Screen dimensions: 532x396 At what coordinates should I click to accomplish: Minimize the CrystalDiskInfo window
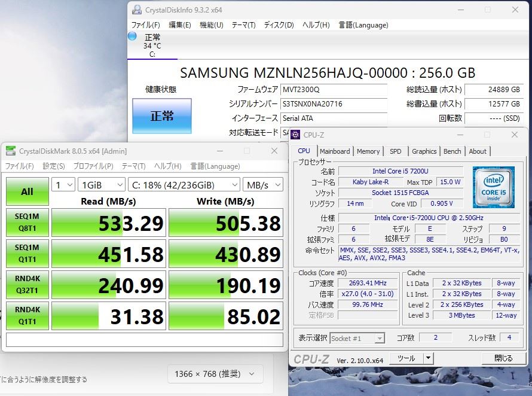pos(461,10)
